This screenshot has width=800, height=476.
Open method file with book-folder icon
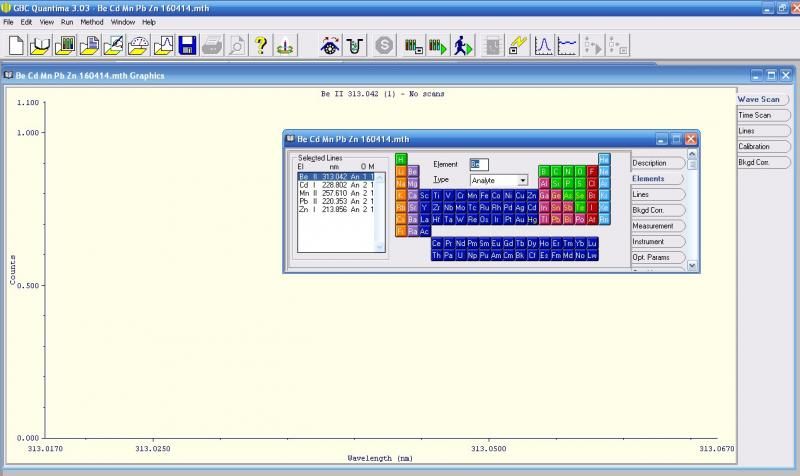click(40, 45)
